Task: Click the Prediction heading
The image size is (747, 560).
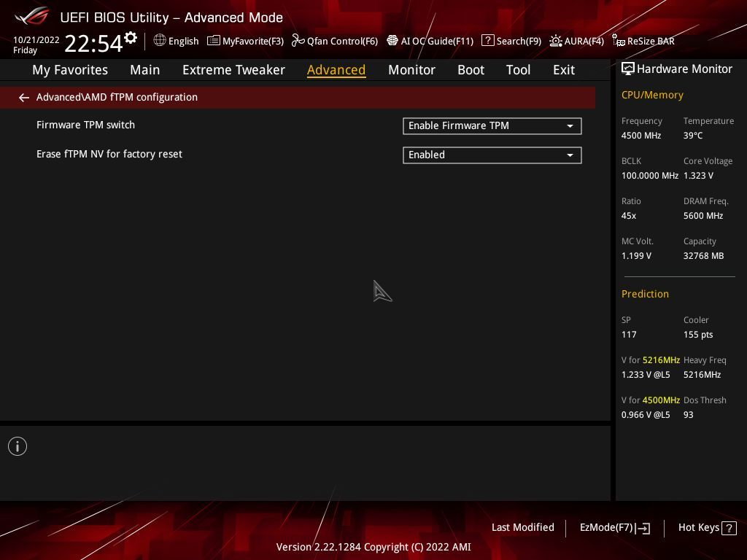Action: tap(645, 294)
